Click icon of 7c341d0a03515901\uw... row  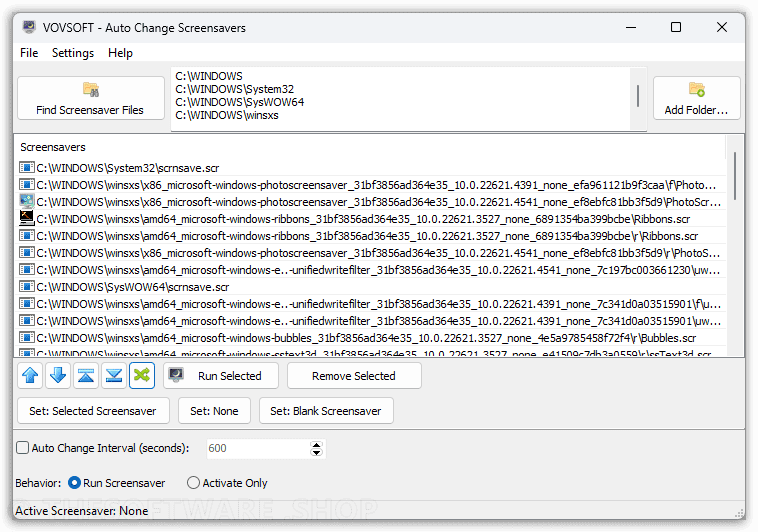tap(27, 320)
